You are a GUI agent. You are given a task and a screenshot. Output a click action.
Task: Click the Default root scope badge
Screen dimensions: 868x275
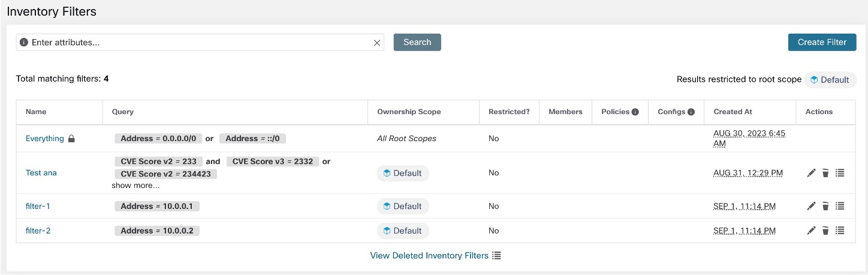(830, 80)
